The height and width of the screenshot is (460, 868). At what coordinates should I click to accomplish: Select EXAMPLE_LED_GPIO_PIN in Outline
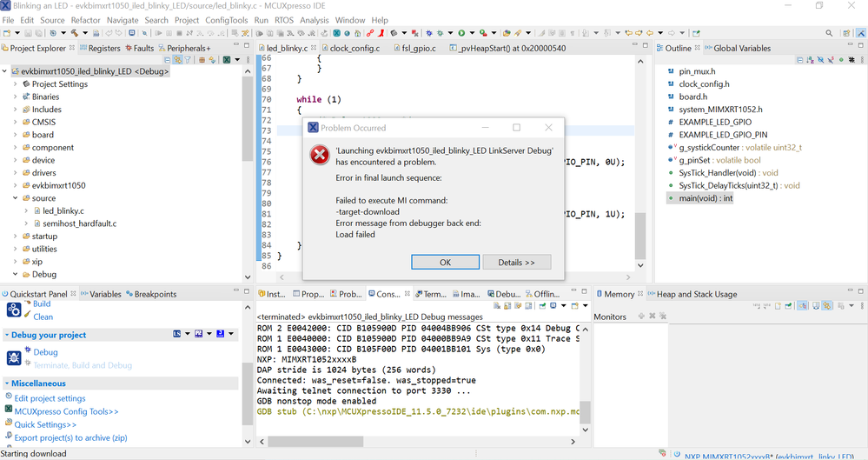point(723,135)
